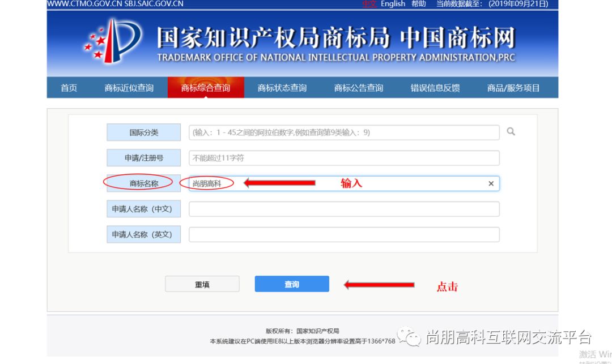Click the 国际分类 label
Screen dimensions: 612x364
tap(143, 132)
